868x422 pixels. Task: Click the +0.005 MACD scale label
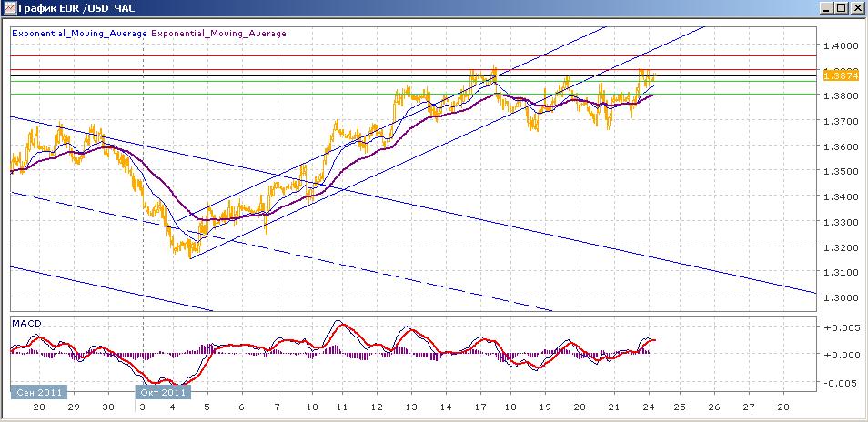[x=841, y=327]
